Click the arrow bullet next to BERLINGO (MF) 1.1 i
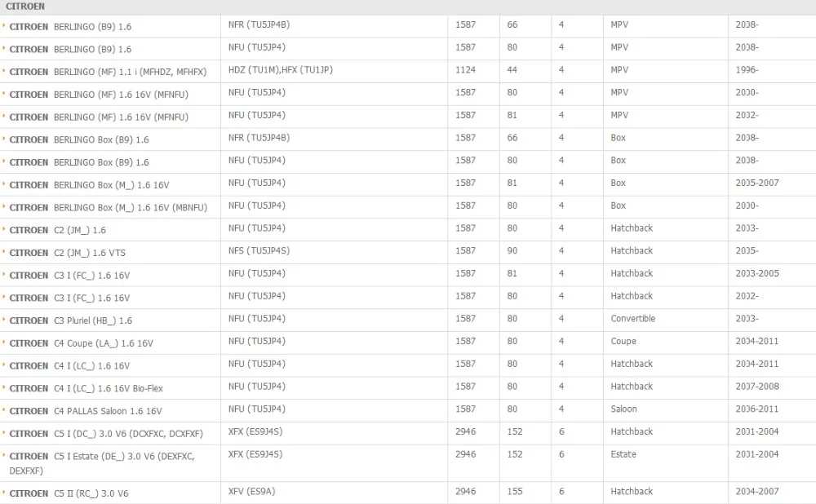The image size is (816, 504). point(3,70)
